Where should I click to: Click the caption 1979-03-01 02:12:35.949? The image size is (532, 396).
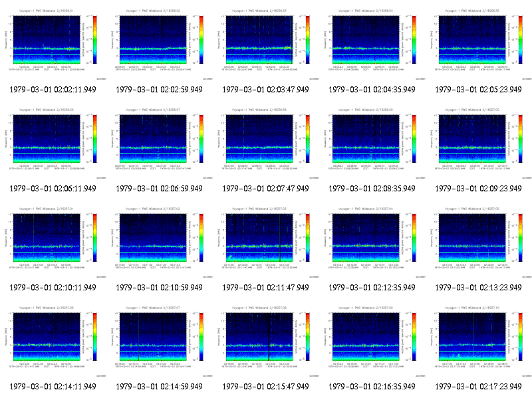tap(372, 288)
